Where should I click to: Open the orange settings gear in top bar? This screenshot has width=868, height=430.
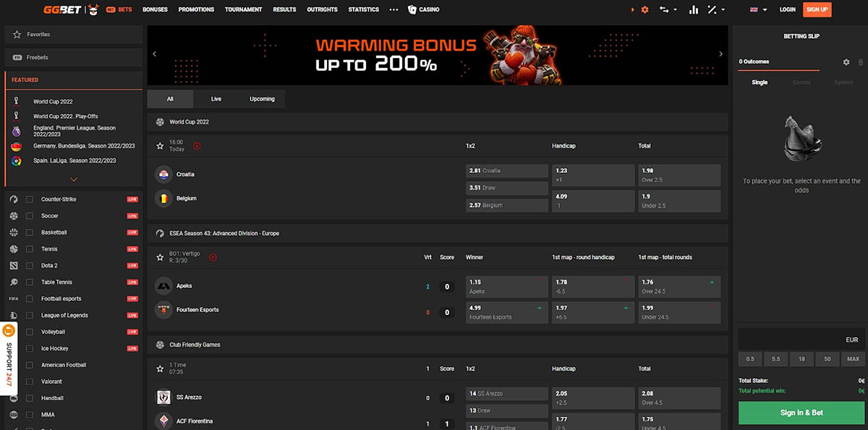[644, 9]
